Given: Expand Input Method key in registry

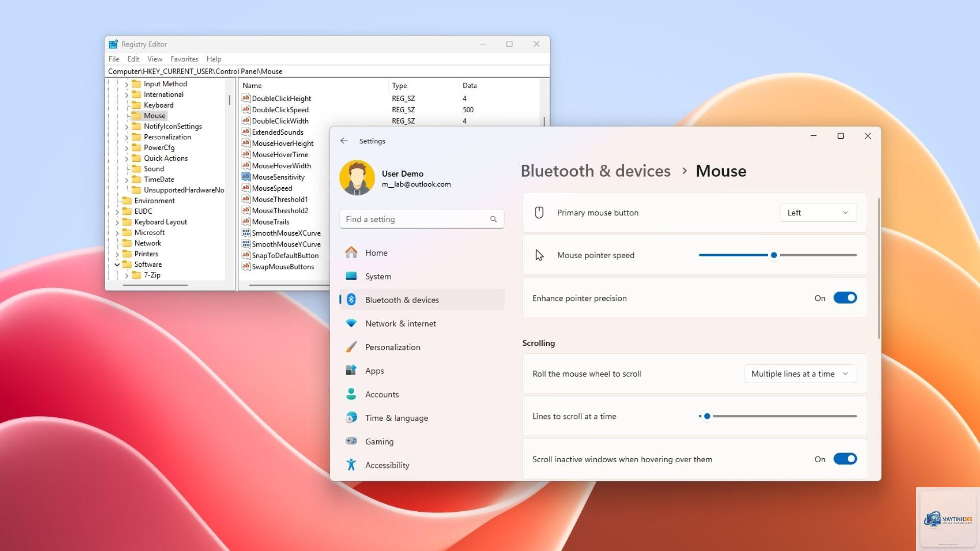Looking at the screenshot, I should pos(127,84).
